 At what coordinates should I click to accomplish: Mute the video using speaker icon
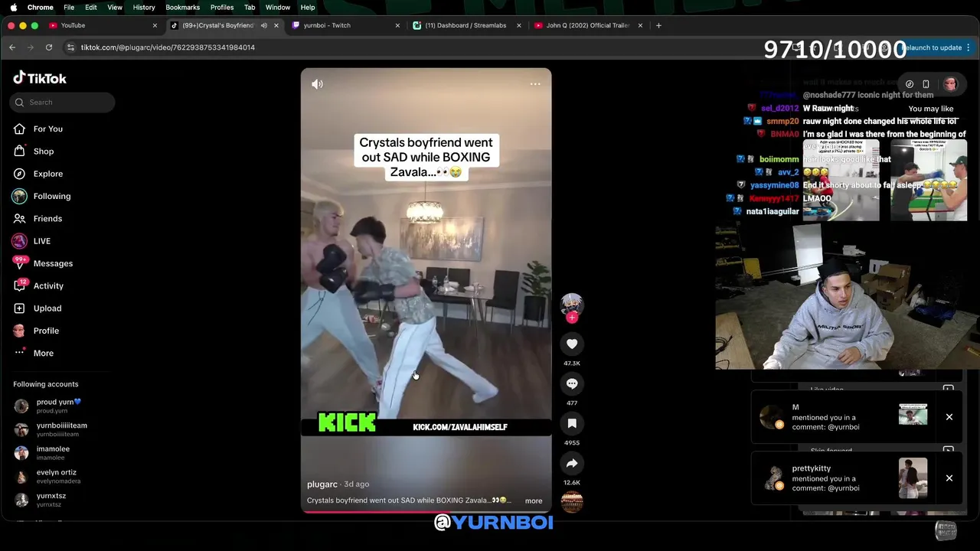click(317, 84)
